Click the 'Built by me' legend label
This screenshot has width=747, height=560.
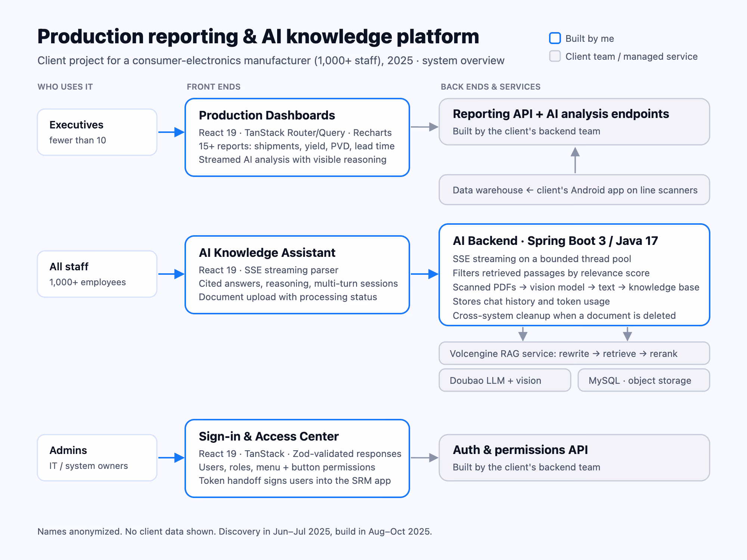coord(589,38)
